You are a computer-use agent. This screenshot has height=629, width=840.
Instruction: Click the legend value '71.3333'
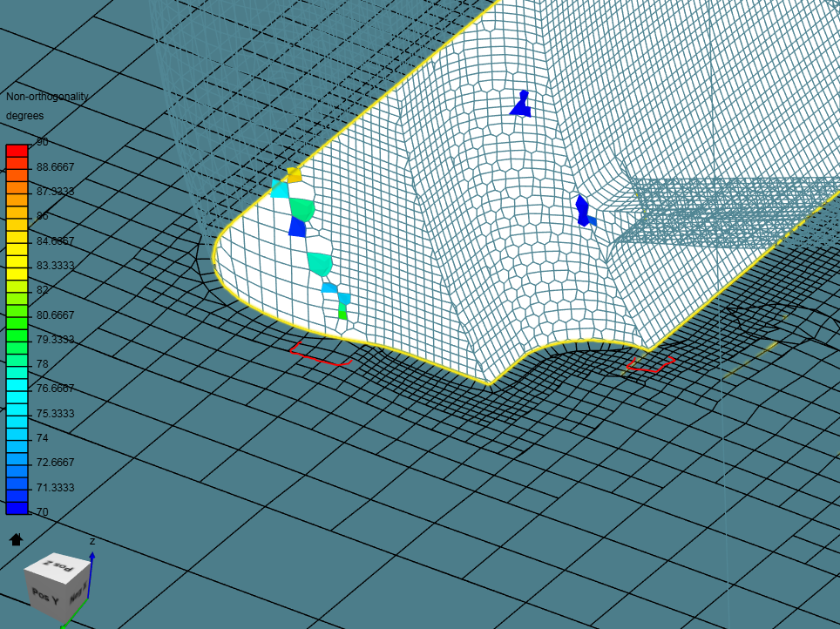pyautogui.click(x=55, y=488)
